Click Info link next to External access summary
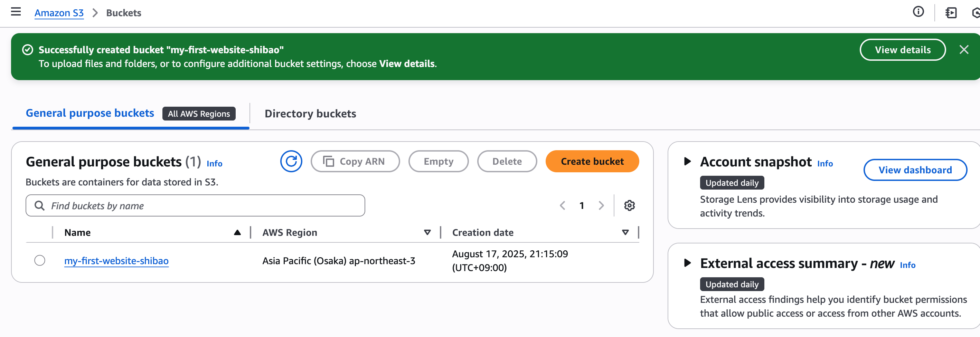Viewport: 980px width, 337px height. click(x=907, y=265)
